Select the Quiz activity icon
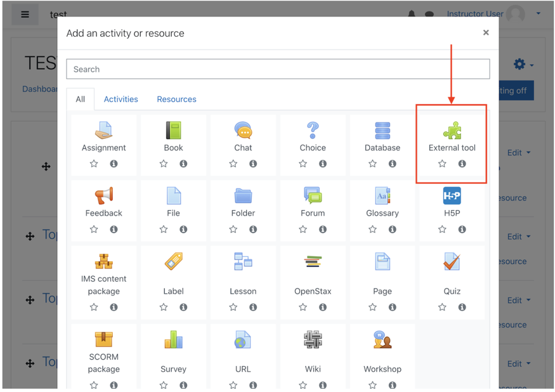Screen dimensions: 555x392 451,262
